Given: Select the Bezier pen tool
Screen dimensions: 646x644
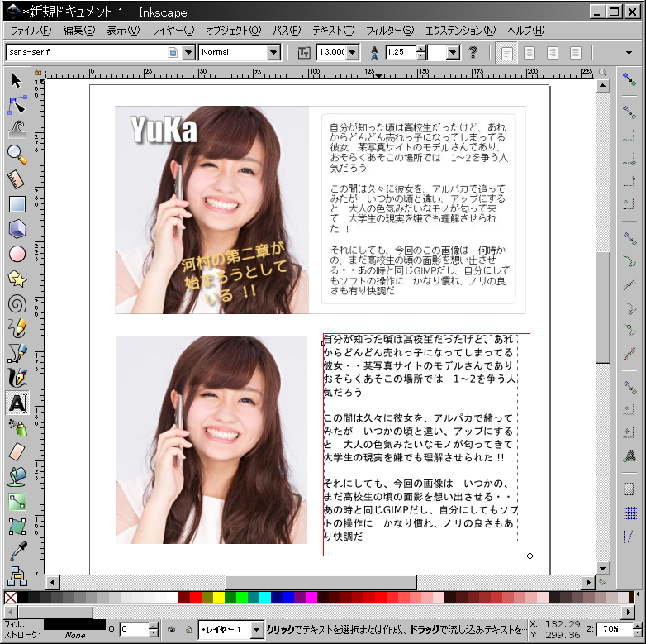Looking at the screenshot, I should click(17, 353).
